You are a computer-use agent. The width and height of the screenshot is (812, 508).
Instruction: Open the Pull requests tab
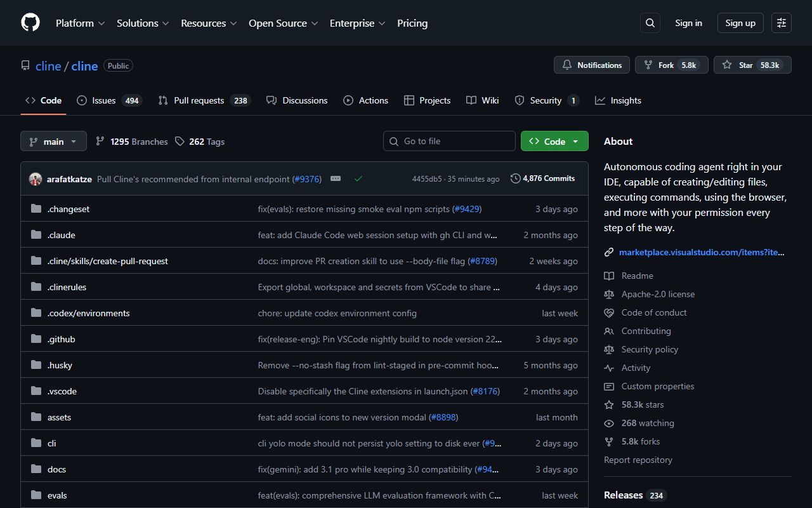tap(203, 100)
